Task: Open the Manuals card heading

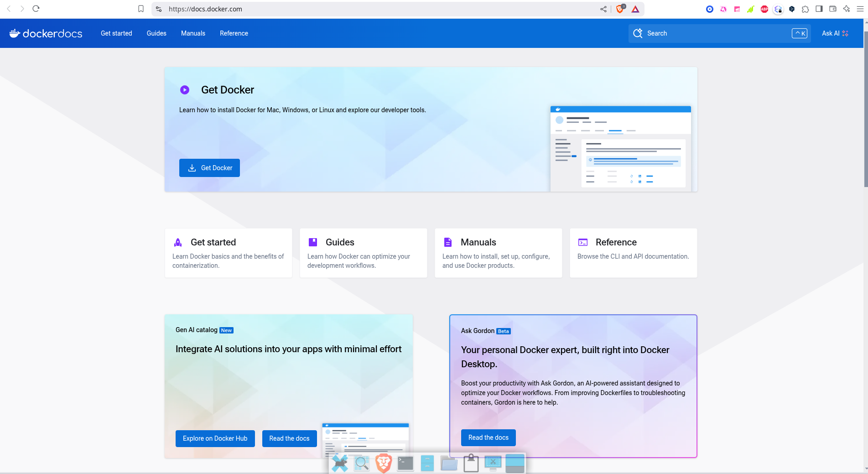Action: pos(478,242)
